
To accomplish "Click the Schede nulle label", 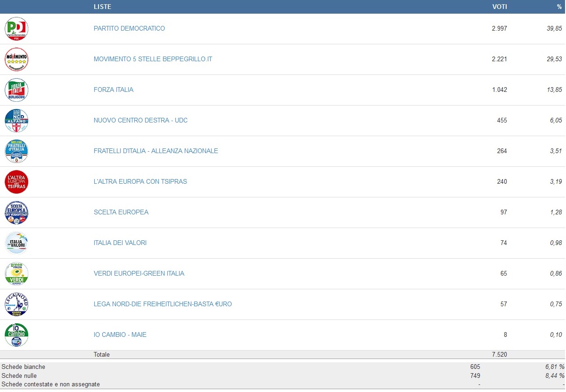I will pyautogui.click(x=19, y=376).
